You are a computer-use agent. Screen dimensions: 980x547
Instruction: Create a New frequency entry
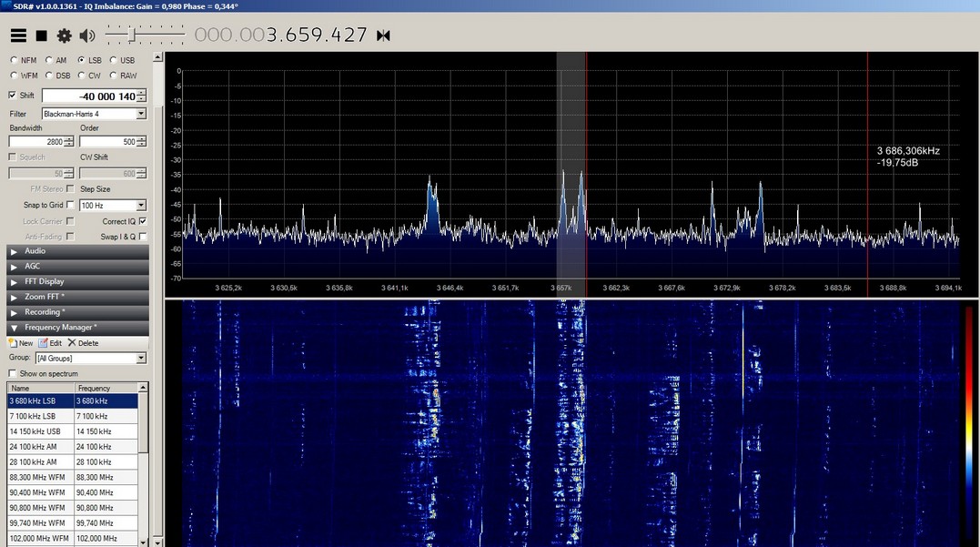tap(21, 343)
